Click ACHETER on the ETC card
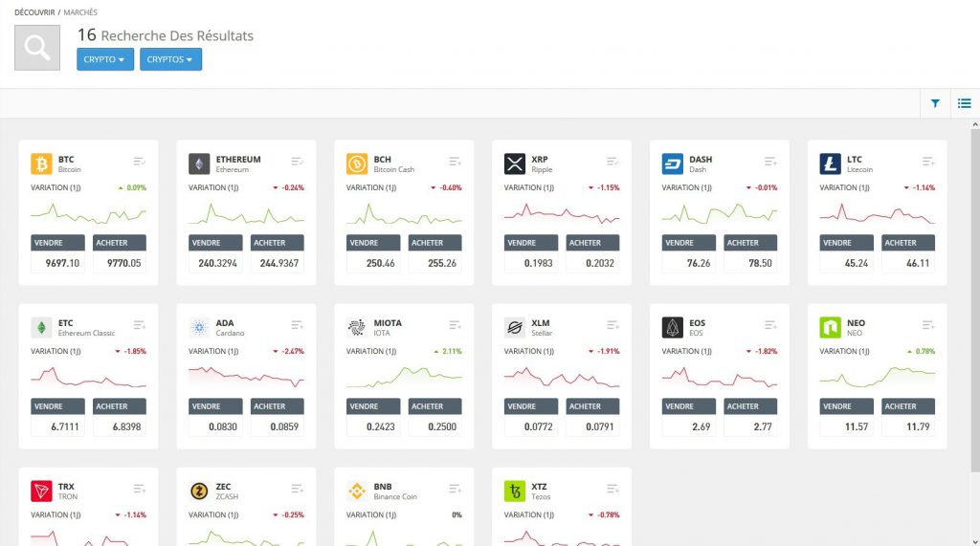 point(120,406)
